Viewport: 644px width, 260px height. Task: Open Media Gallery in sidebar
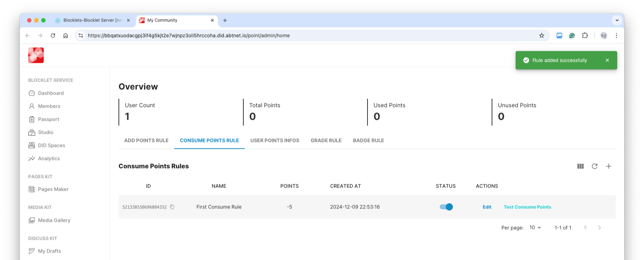(54, 220)
